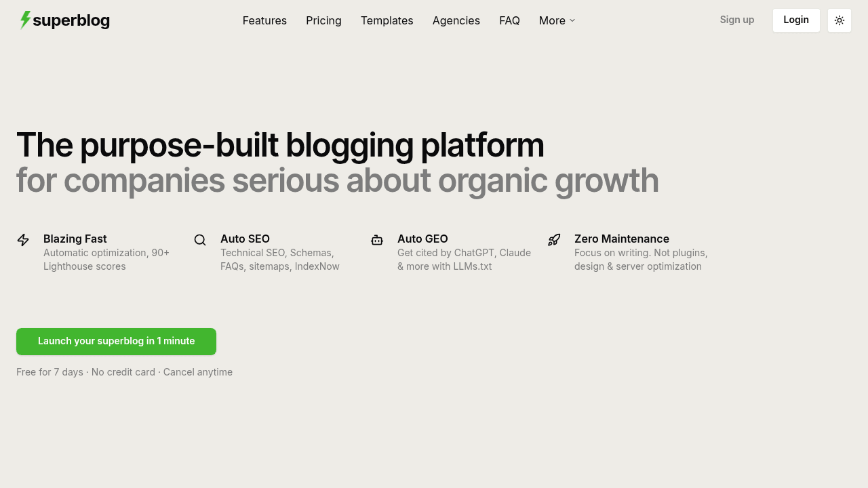Screen dimensions: 868x488
Task: Select the Blazing Fast lightning icon
Action: [23, 240]
